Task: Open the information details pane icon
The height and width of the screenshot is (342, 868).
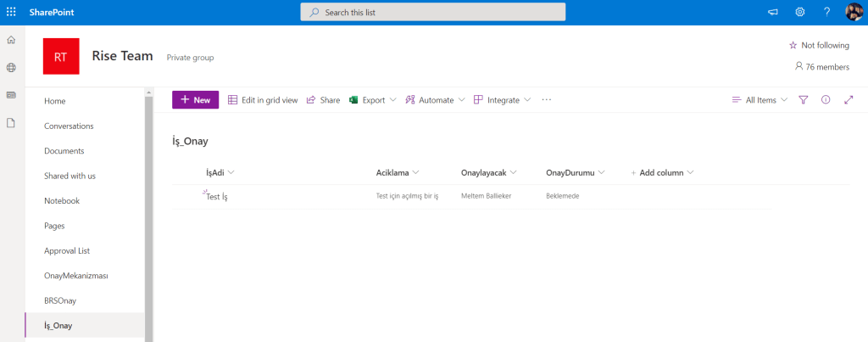Action: tap(826, 100)
